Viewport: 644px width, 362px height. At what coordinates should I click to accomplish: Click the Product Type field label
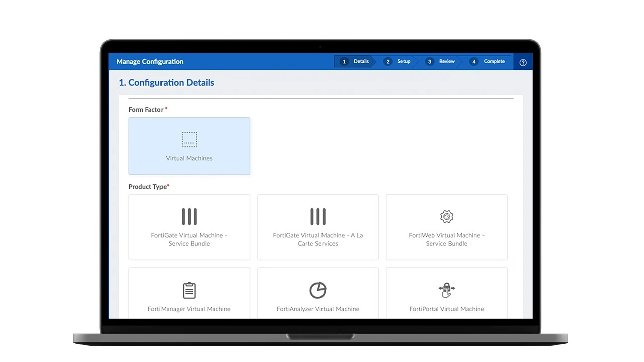[x=147, y=187]
